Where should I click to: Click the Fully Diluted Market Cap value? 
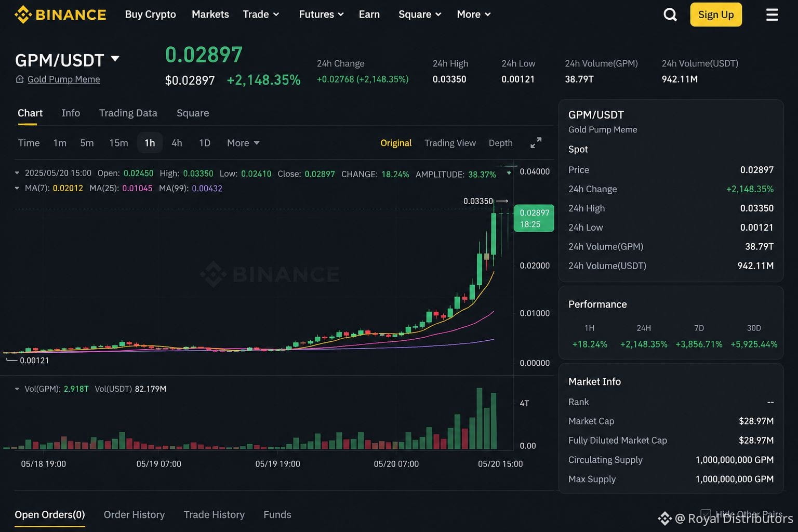[756, 441]
